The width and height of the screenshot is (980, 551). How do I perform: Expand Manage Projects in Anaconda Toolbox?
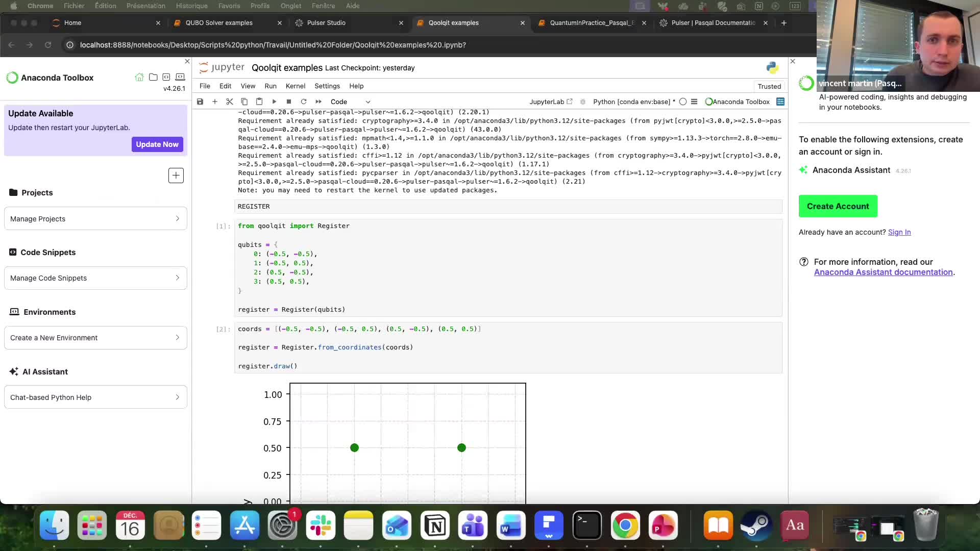click(x=95, y=218)
